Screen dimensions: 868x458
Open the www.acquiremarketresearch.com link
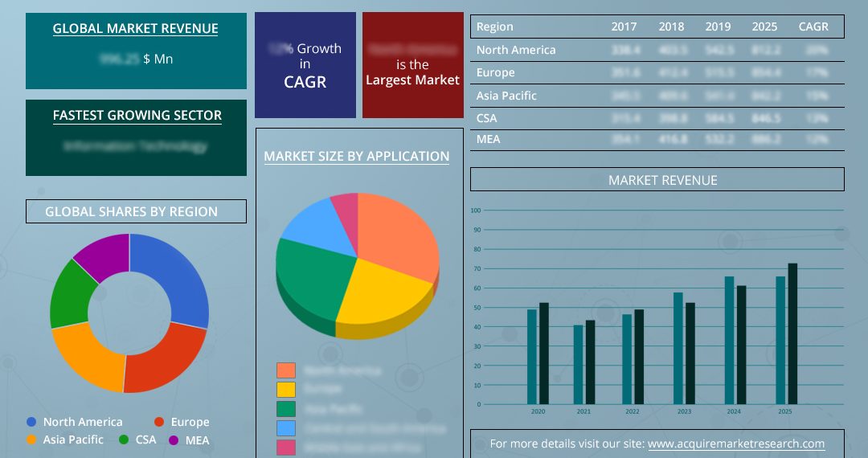point(736,444)
